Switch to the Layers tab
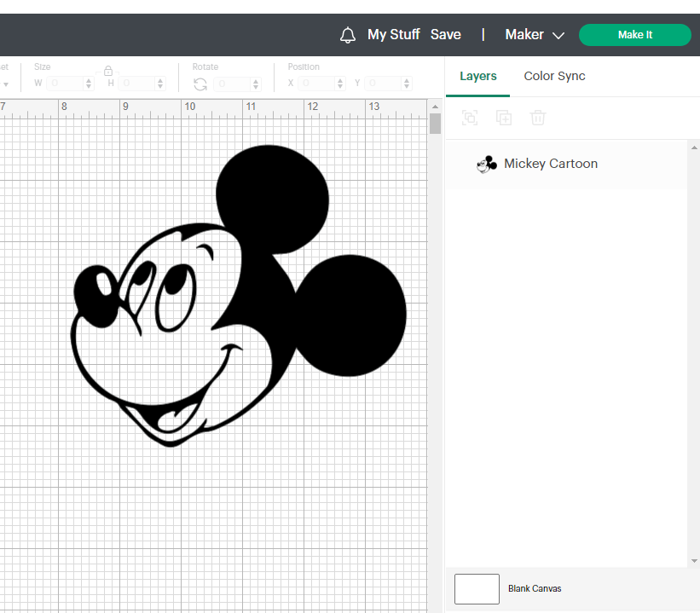 pos(478,76)
